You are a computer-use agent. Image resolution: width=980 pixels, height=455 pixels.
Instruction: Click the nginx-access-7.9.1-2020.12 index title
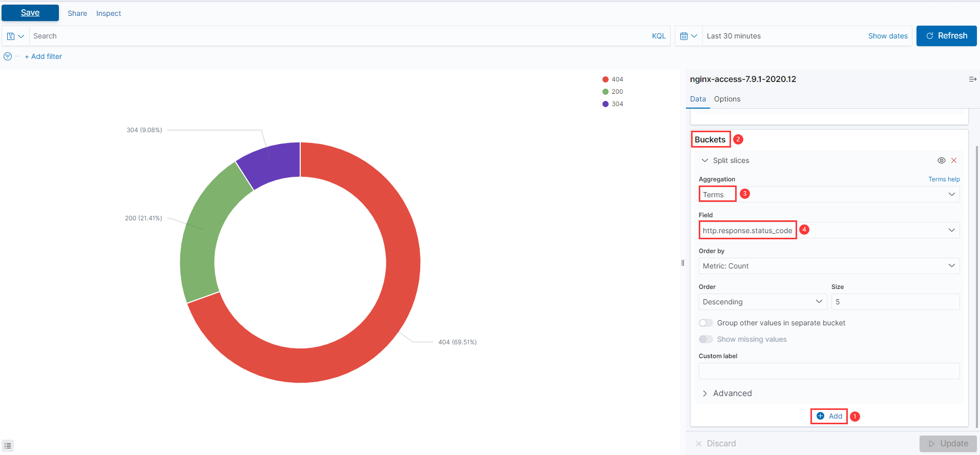743,79
